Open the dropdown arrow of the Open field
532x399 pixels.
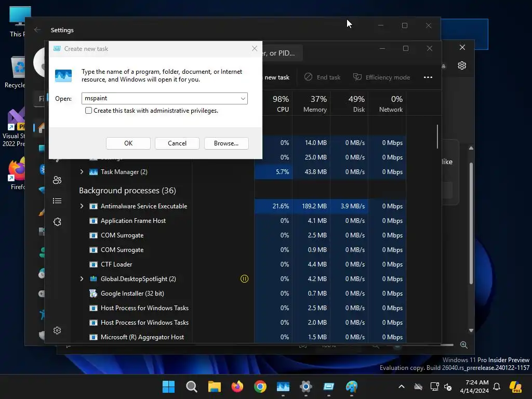click(x=243, y=98)
